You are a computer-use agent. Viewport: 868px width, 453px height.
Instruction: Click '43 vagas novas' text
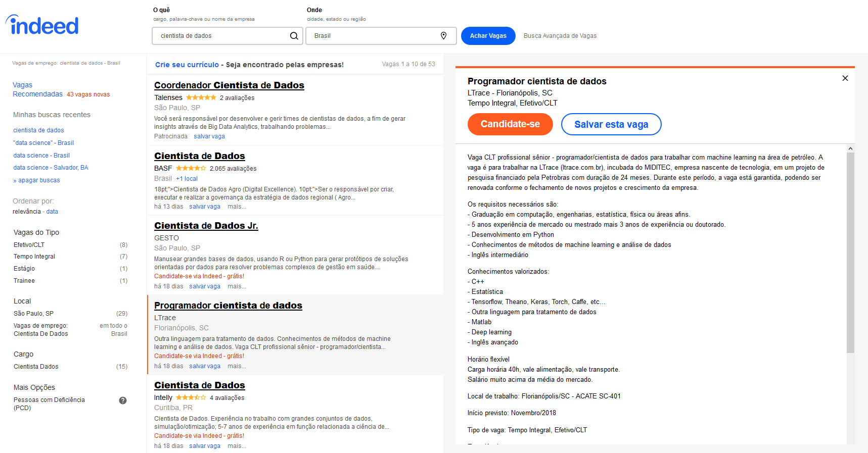click(x=88, y=94)
